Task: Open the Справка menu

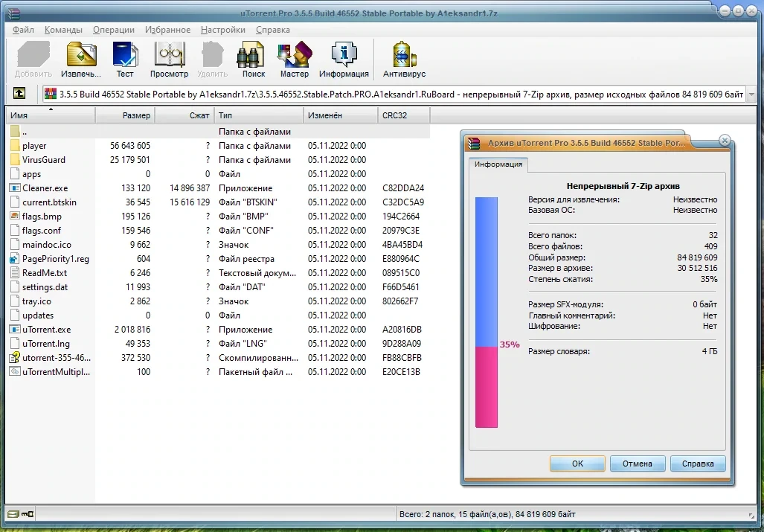Action: tap(273, 30)
